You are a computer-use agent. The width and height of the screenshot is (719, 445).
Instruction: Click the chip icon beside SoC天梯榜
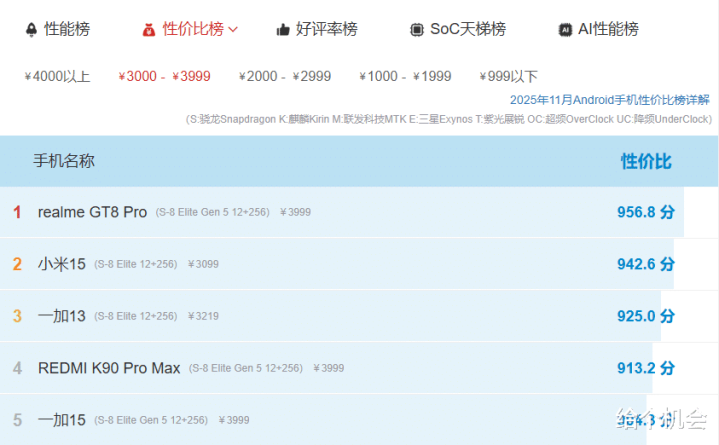coord(416,30)
